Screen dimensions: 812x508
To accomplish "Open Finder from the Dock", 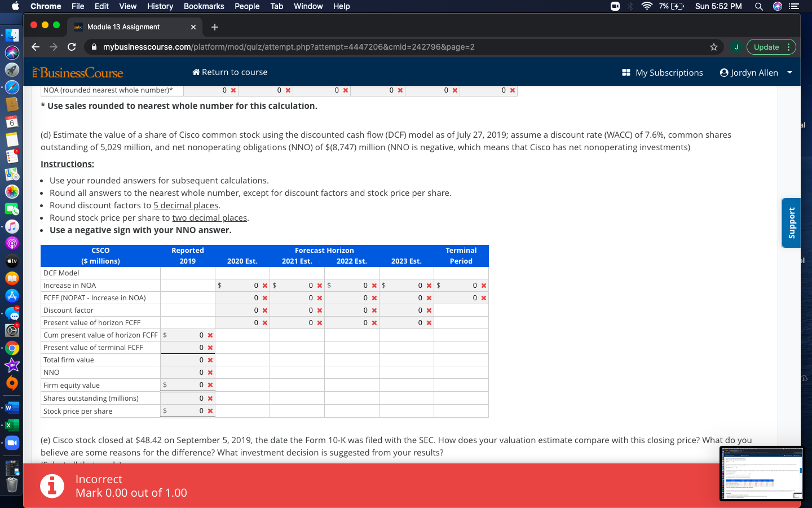I will [12, 35].
